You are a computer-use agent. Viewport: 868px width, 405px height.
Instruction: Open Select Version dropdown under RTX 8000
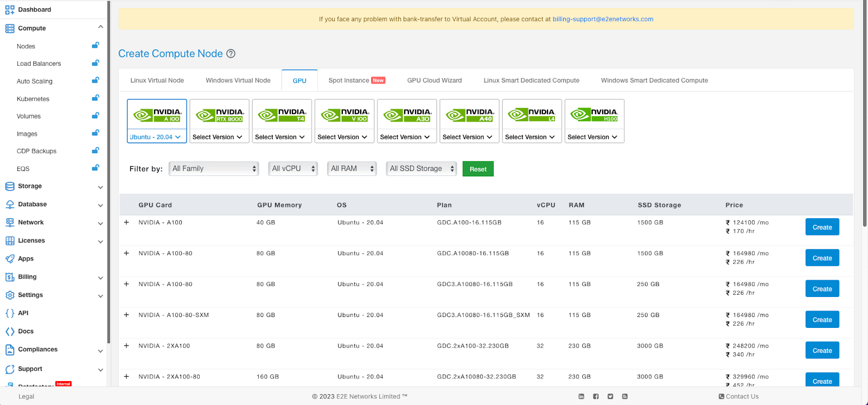click(219, 137)
